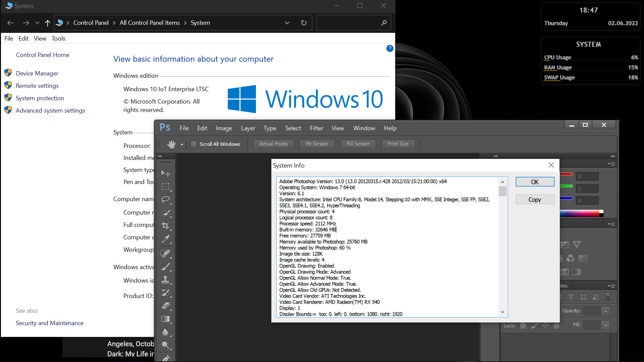Toggle lock transparent pixels icon
The image size is (644, 362).
click(x=523, y=325)
